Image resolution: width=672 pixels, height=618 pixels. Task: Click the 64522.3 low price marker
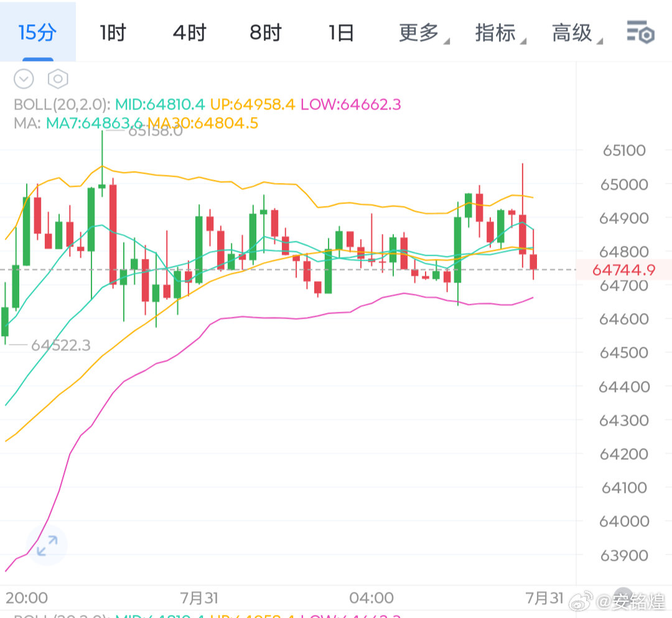[x=61, y=345]
